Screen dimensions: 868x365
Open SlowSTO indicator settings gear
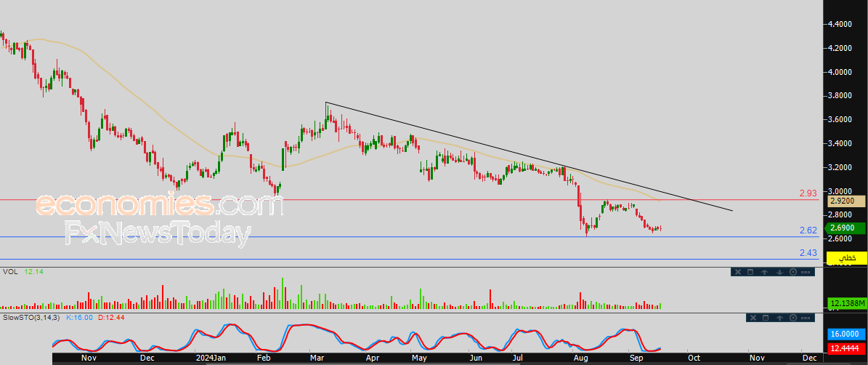pos(793,318)
